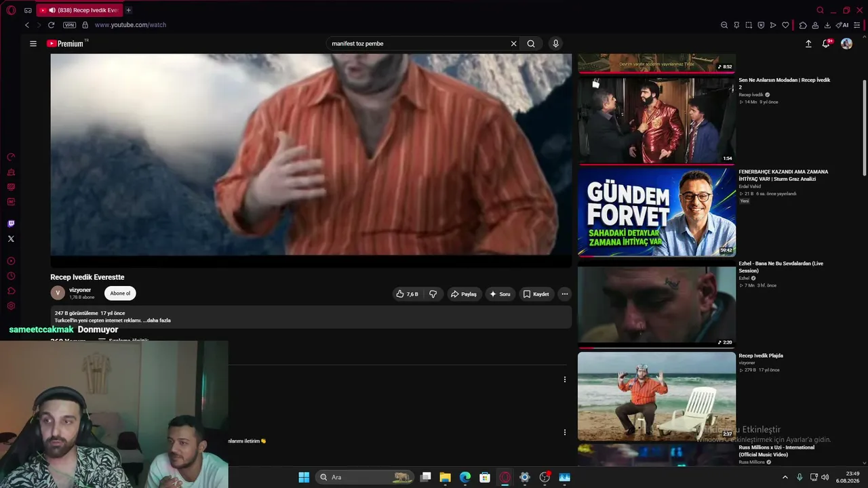Open Opera sidebar player icon

pos(11,261)
